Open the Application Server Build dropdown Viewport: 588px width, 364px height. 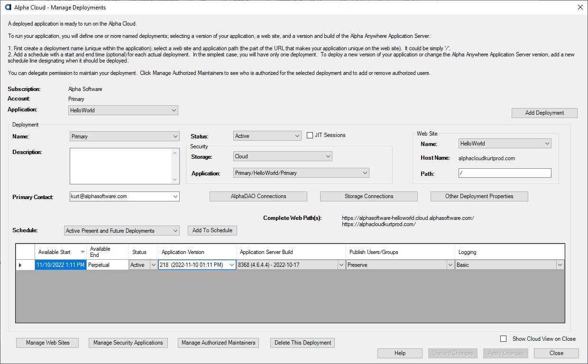[341, 265]
